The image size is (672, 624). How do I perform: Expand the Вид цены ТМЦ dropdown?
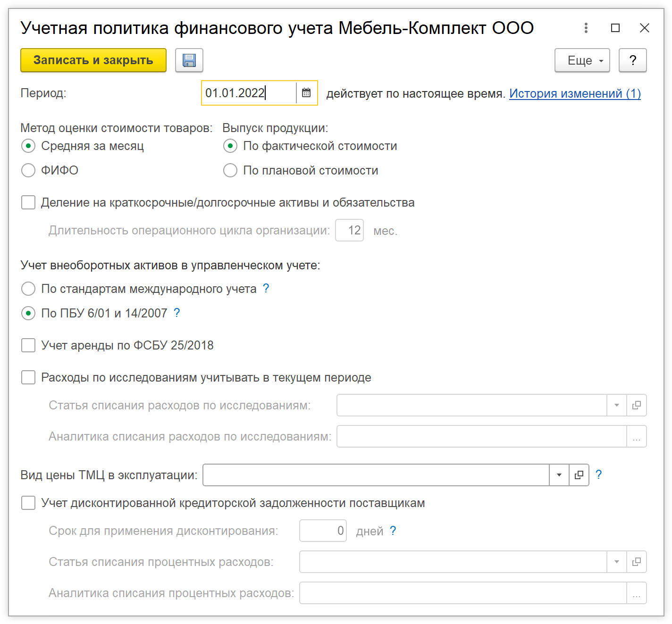pyautogui.click(x=559, y=475)
